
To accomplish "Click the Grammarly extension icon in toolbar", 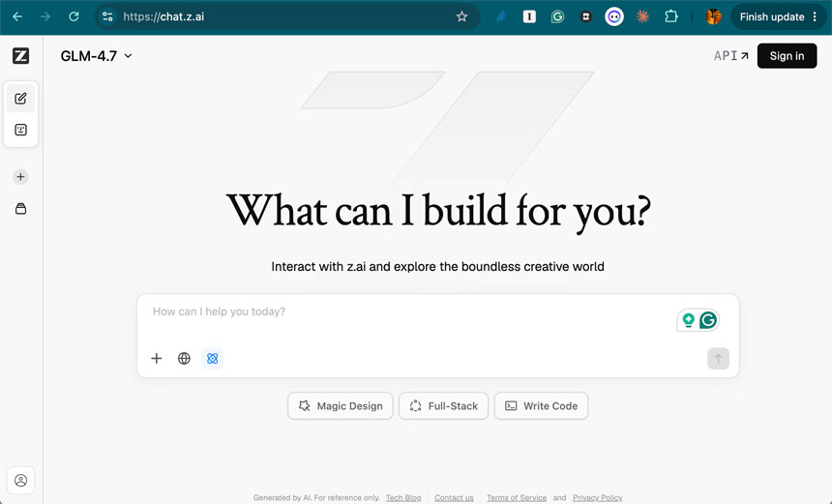I will point(557,16).
